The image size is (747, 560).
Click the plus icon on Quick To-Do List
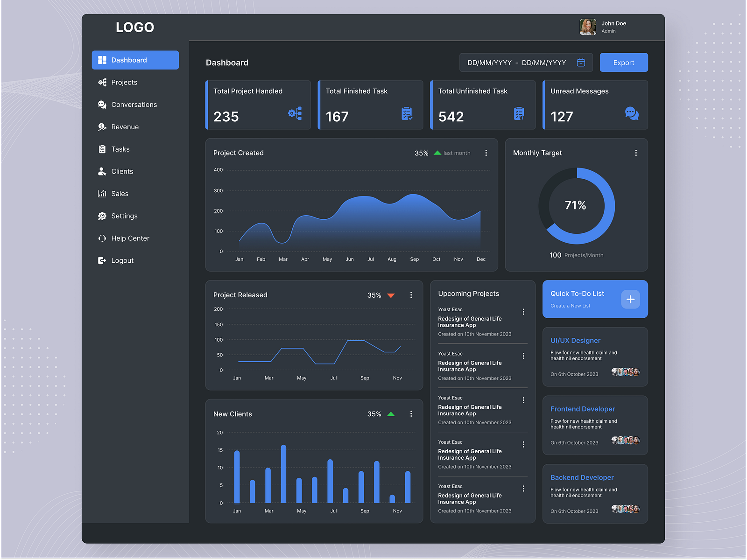(x=630, y=299)
